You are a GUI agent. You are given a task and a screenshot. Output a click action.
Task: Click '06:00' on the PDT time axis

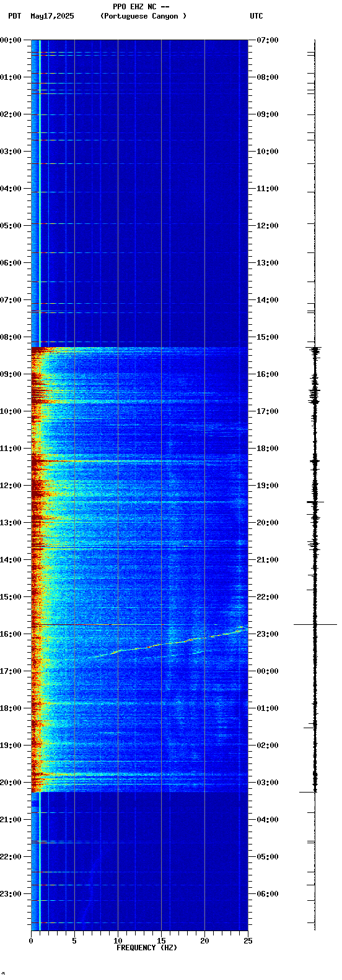click(11, 263)
